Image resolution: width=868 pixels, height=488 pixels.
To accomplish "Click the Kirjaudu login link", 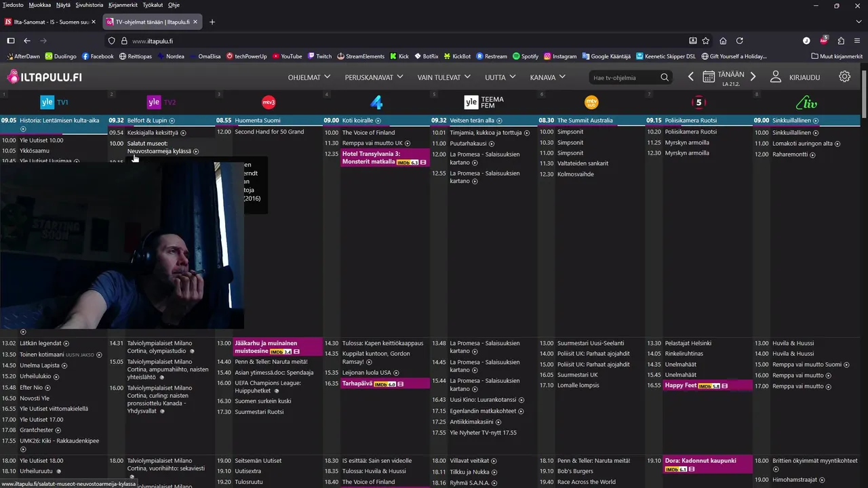I will pyautogui.click(x=804, y=77).
